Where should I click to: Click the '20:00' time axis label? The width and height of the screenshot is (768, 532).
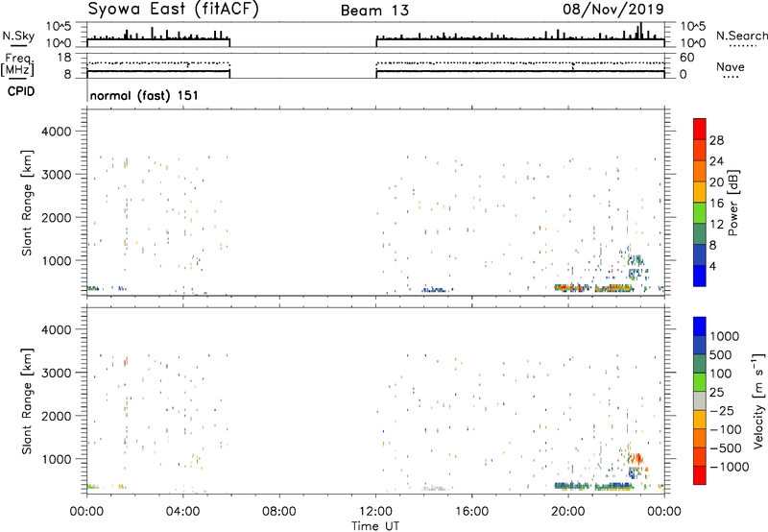(568, 512)
